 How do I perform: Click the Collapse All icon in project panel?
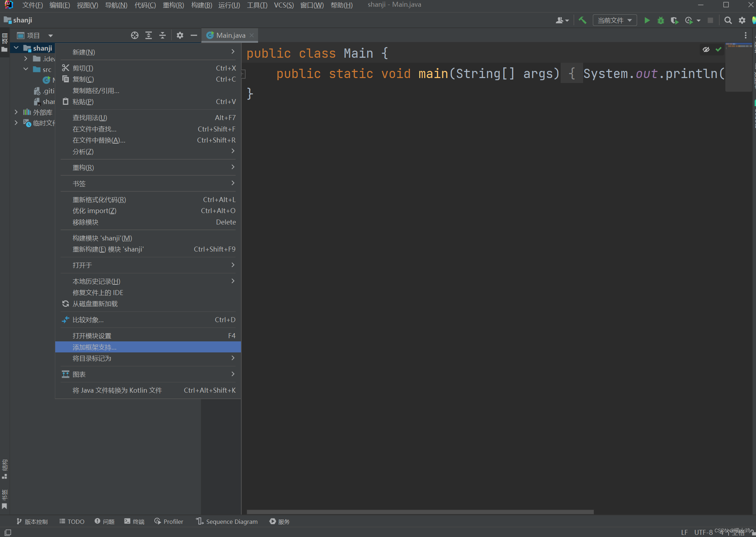coord(163,35)
